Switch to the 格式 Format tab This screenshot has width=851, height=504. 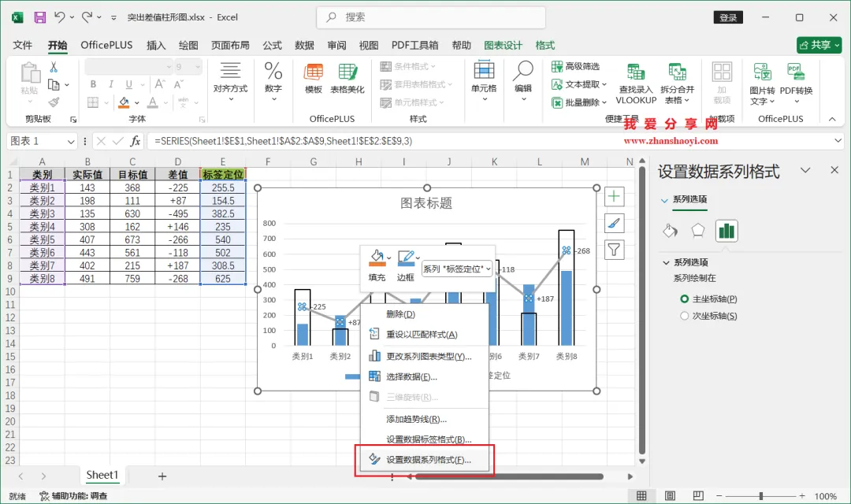545,45
